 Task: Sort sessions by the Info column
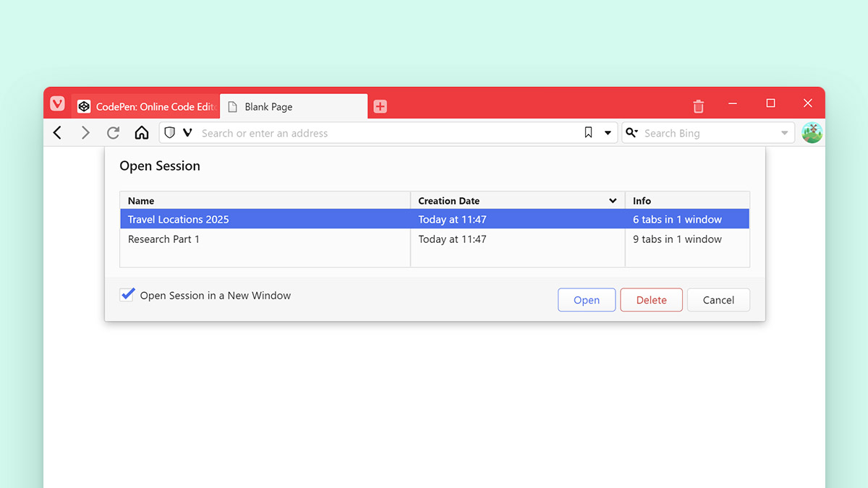pos(687,201)
